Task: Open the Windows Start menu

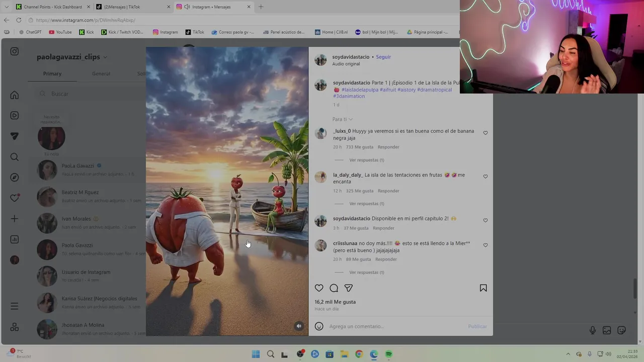Action: click(256, 354)
